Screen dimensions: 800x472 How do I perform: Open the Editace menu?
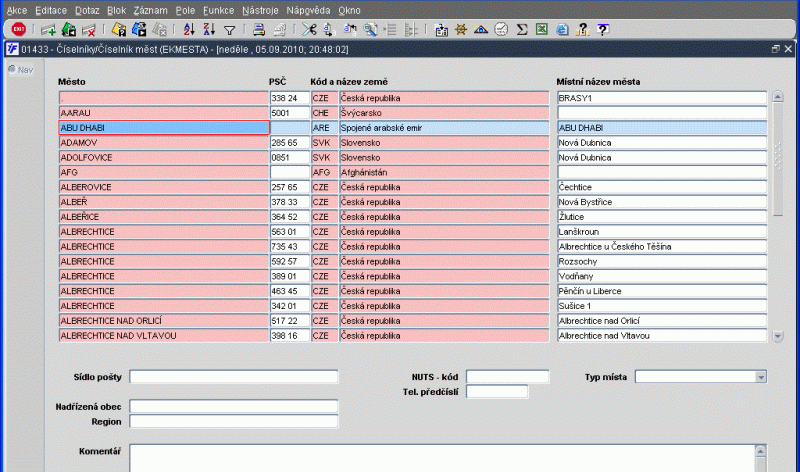(51, 10)
